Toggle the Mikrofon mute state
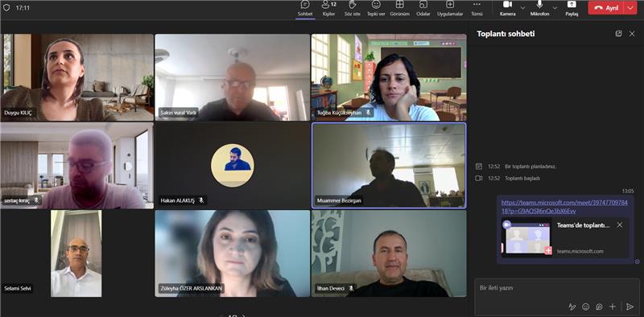The image size is (644, 317). pos(539,9)
